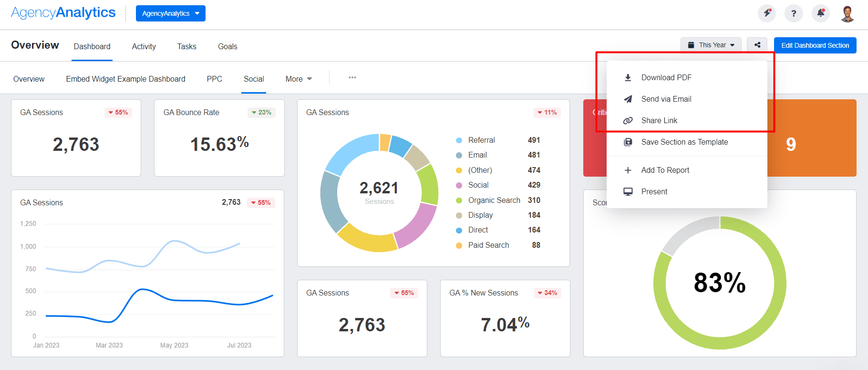Screen dimensions: 868x370
Task: Select the Overview dashboard section
Action: tap(29, 79)
